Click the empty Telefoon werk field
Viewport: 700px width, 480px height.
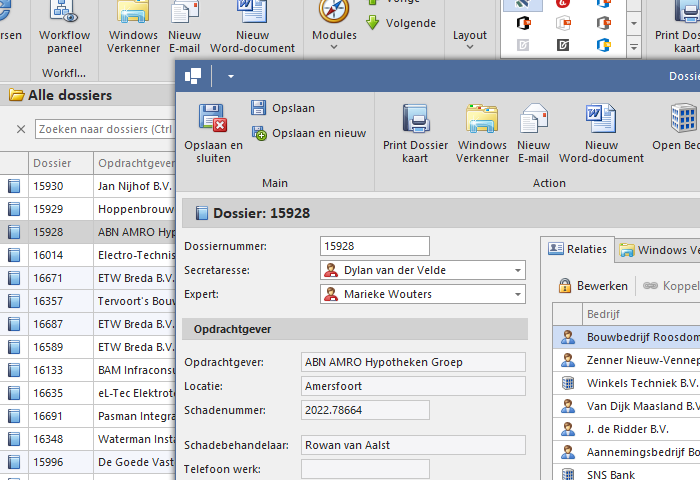(x=365, y=469)
